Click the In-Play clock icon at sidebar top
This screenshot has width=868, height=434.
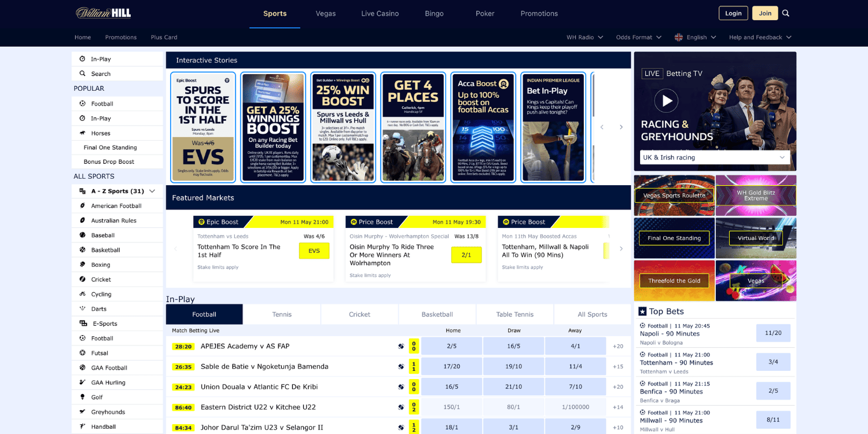click(x=82, y=59)
